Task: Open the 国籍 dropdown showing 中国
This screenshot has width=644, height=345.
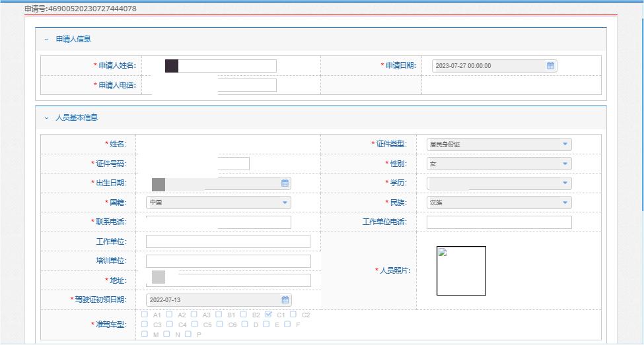Action: (218, 203)
